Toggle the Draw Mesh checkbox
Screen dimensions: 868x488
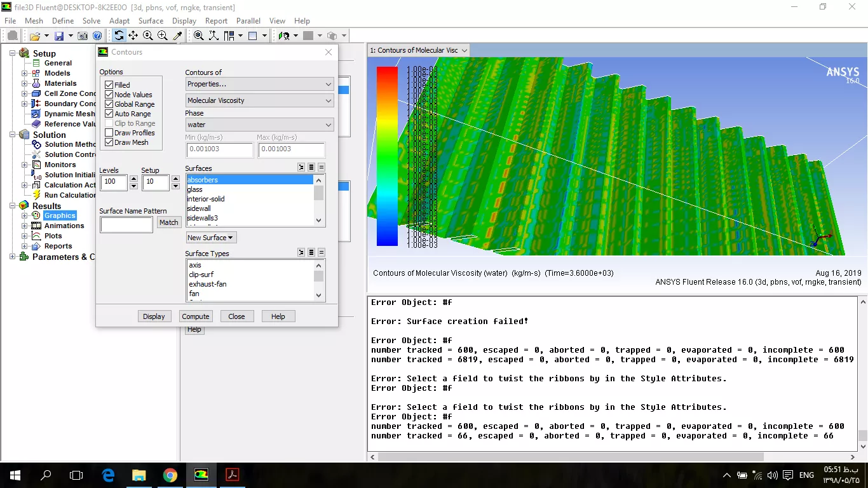coord(109,142)
